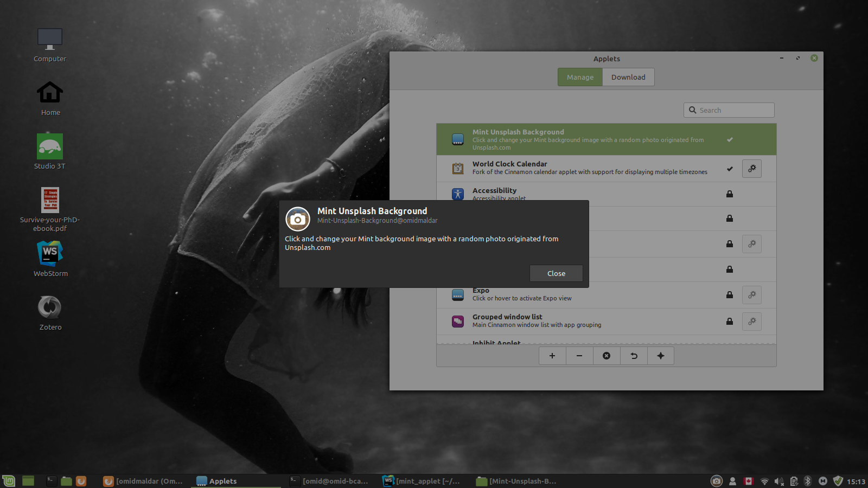868x488 pixels.
Task: Open gear settings for Grouped window list
Action: (752, 322)
